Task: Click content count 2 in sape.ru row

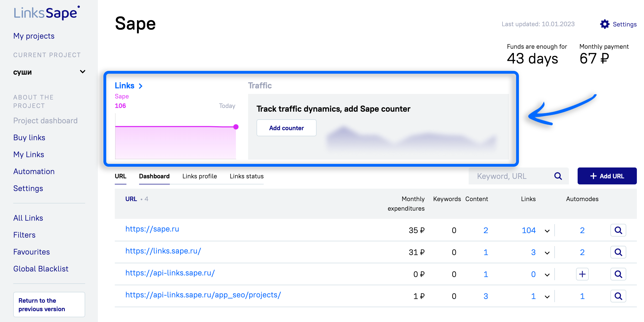Action: [486, 230]
